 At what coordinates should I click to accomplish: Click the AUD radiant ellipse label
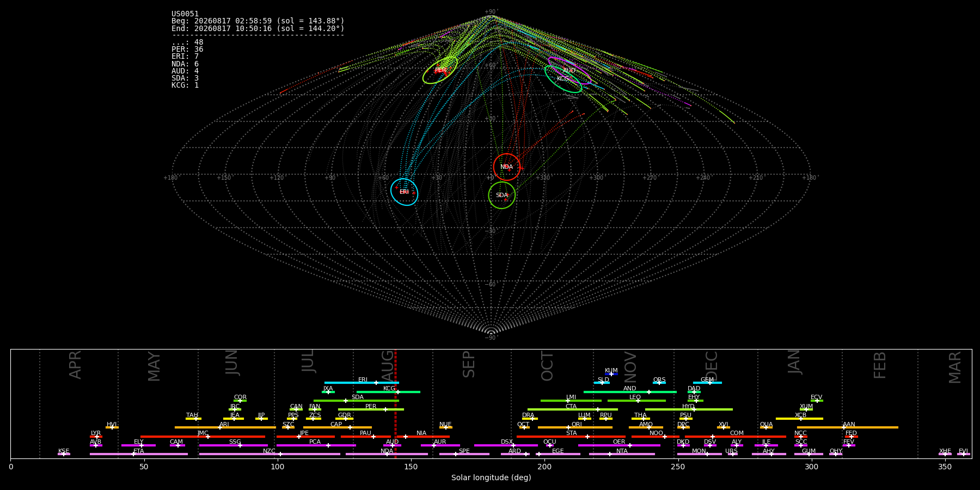point(569,70)
